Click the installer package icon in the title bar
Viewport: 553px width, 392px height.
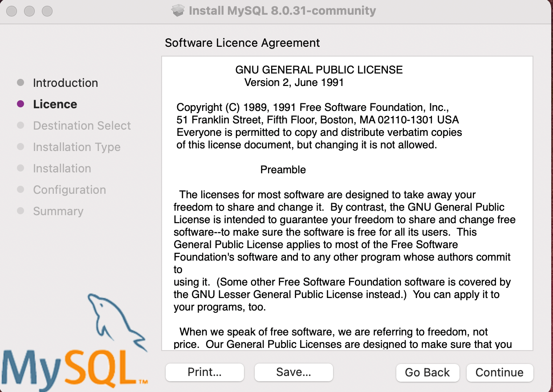(x=177, y=10)
